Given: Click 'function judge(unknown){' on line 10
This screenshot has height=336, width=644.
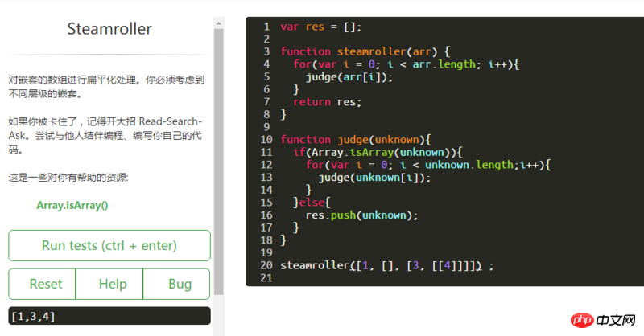Looking at the screenshot, I should coord(356,140).
